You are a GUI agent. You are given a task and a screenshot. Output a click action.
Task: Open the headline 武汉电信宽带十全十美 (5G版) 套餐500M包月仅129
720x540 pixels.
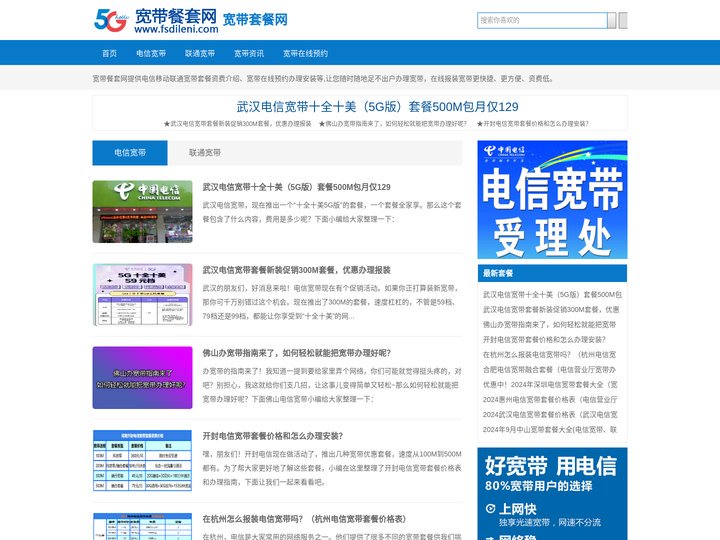point(377,107)
